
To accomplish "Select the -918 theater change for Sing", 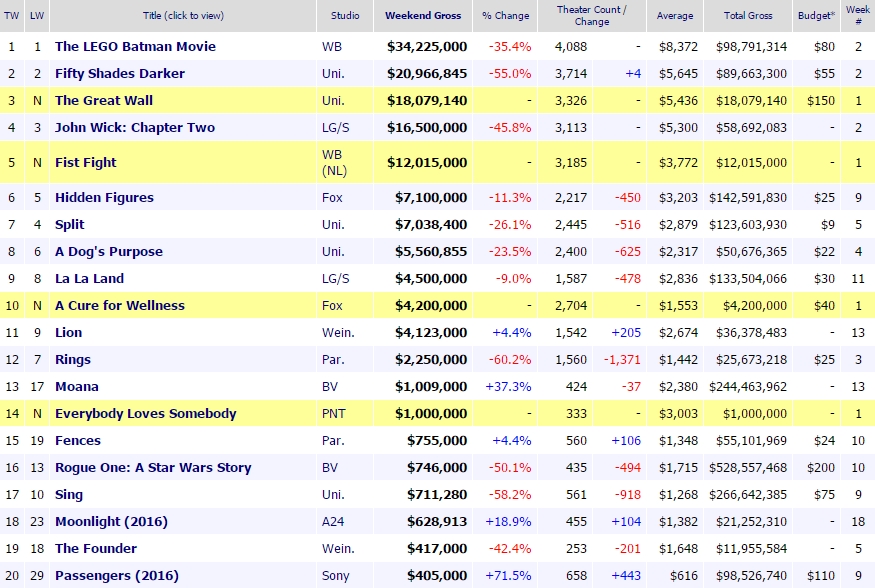I will click(x=628, y=495).
